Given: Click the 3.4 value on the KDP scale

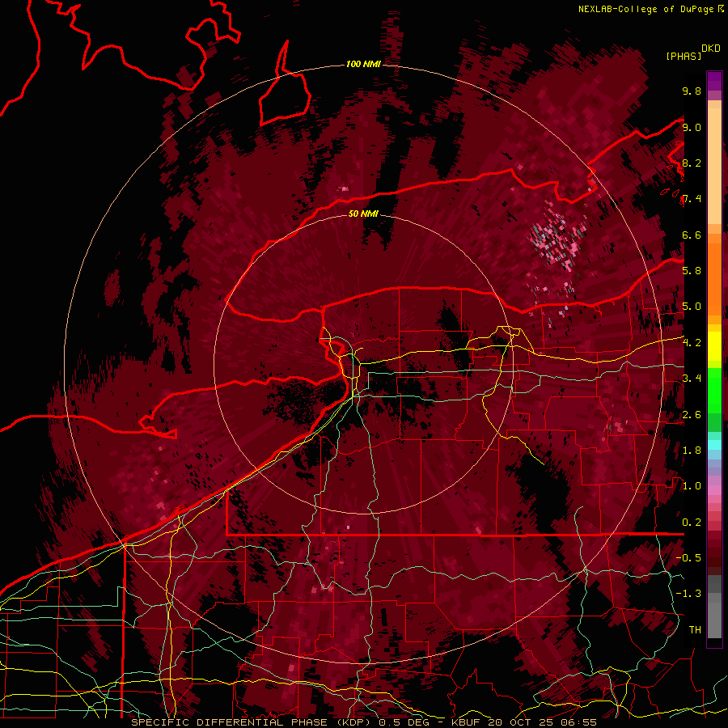Looking at the screenshot, I should [x=692, y=379].
